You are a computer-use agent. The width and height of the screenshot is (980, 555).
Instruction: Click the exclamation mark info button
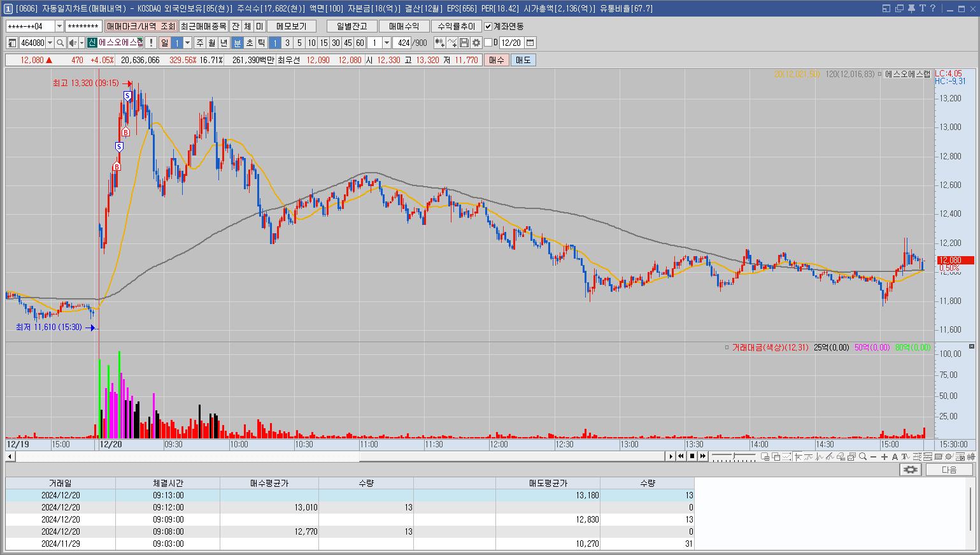click(x=151, y=43)
